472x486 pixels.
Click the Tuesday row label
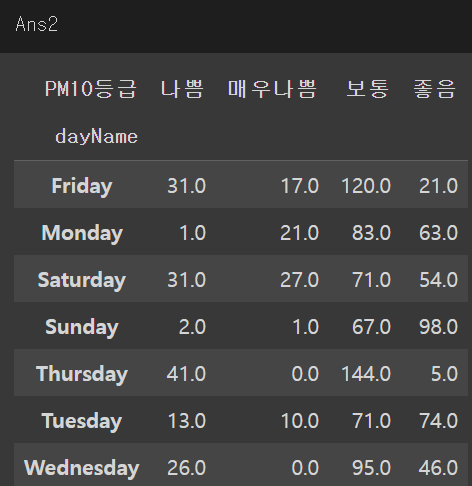[82, 421]
